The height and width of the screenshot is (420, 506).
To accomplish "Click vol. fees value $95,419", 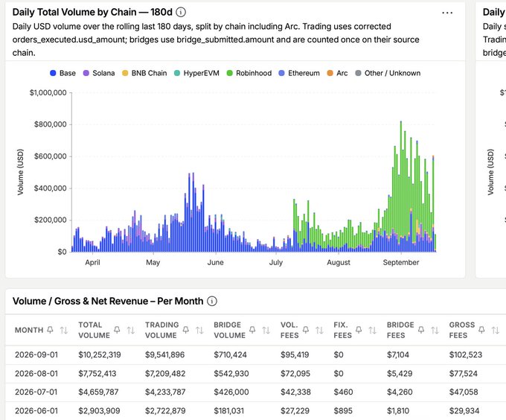I will [295, 354].
